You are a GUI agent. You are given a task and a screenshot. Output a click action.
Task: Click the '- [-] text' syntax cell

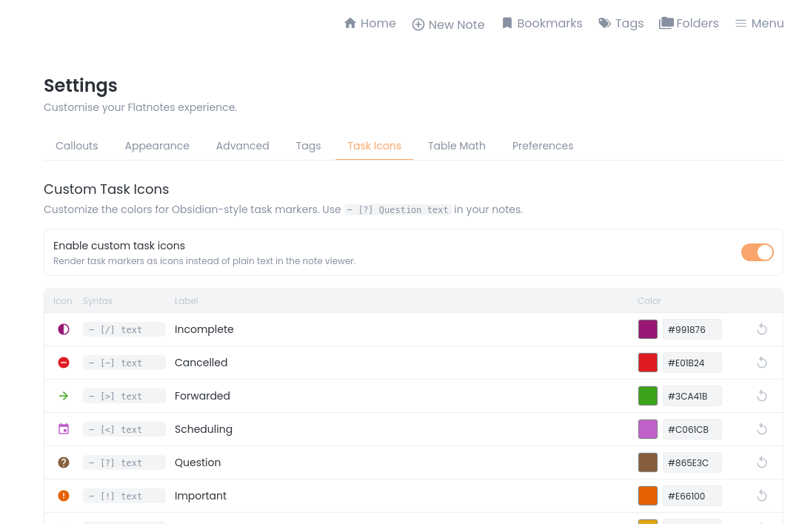(124, 363)
